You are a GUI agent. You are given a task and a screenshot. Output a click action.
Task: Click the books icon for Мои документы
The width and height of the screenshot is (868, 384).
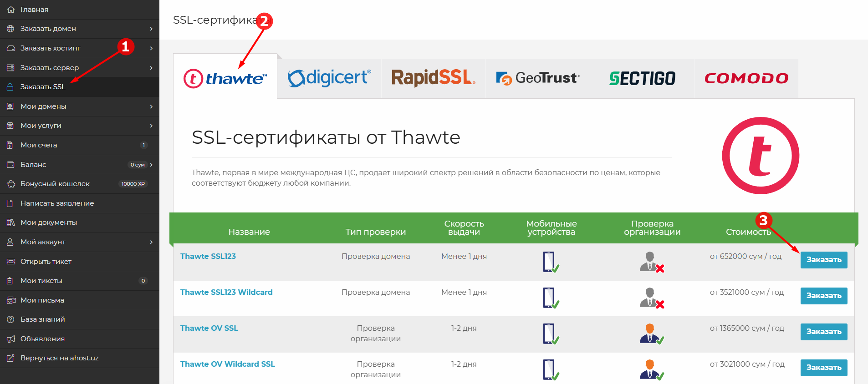click(x=10, y=222)
